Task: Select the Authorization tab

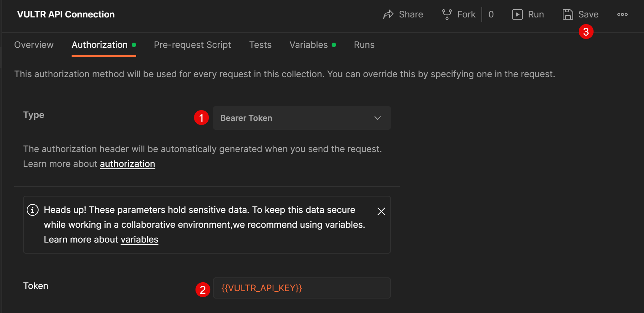Action: pyautogui.click(x=103, y=45)
